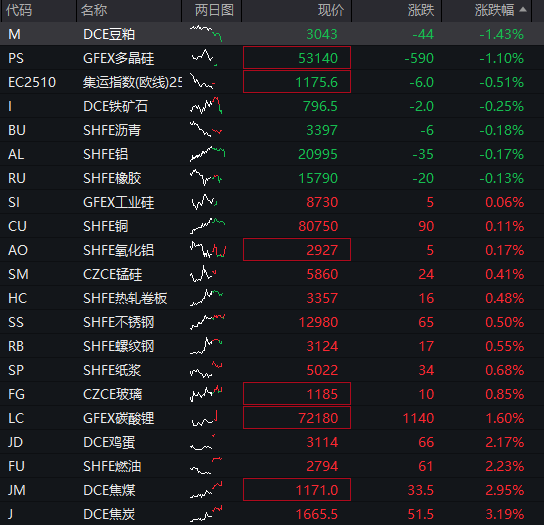Click the 2.95% change value

point(504,490)
